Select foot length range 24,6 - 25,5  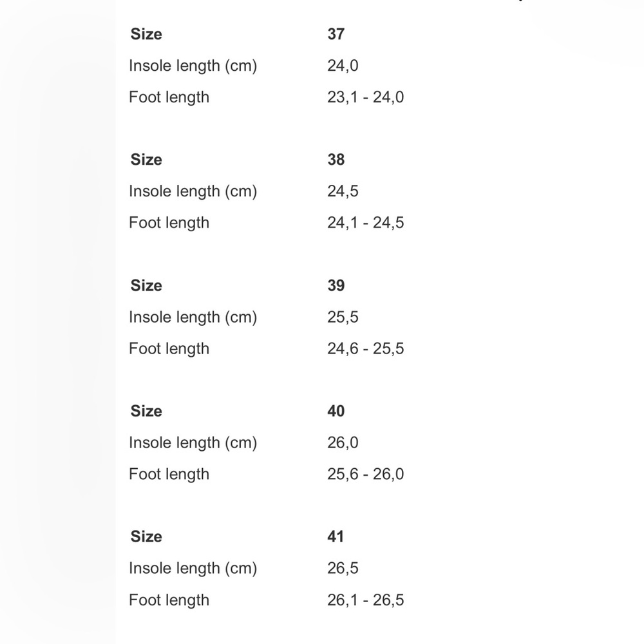tap(366, 348)
